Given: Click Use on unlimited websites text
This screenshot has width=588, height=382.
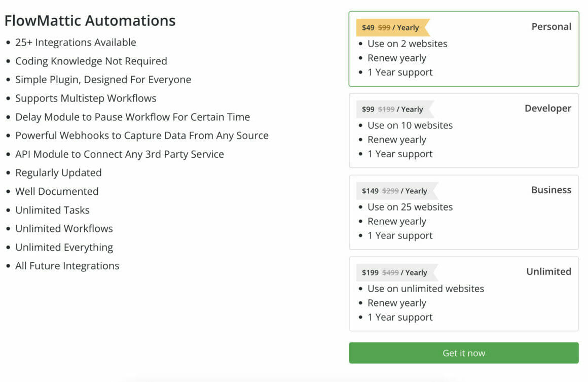Looking at the screenshot, I should click(425, 288).
